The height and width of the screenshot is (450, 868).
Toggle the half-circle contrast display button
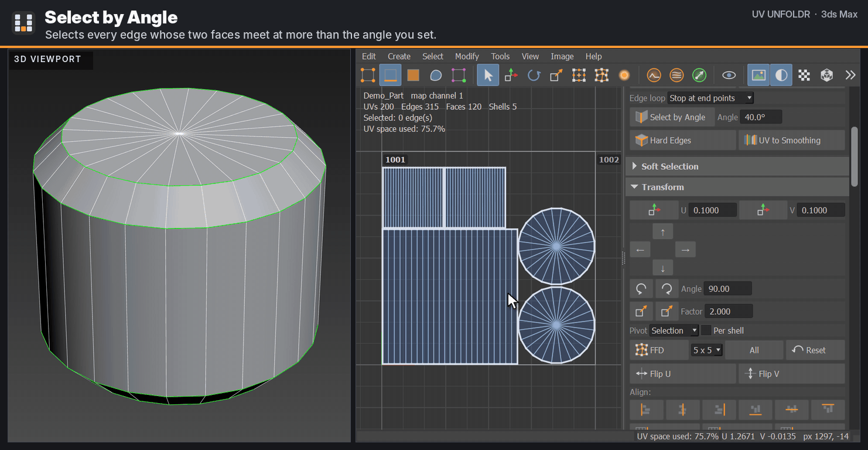coord(781,75)
